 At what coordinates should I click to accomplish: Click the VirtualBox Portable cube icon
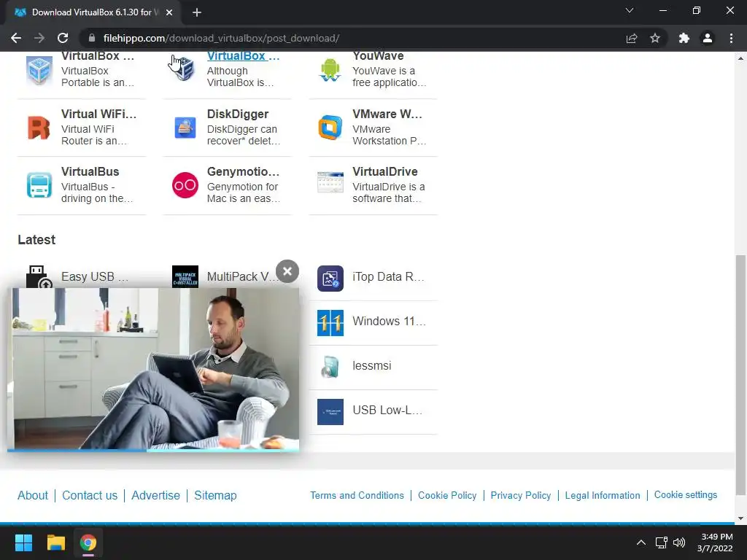coord(39,71)
